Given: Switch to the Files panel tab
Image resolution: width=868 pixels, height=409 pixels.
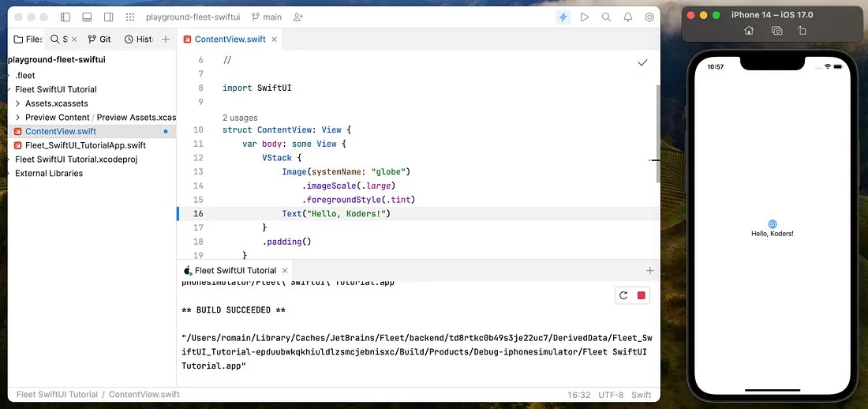Looking at the screenshot, I should tap(28, 39).
